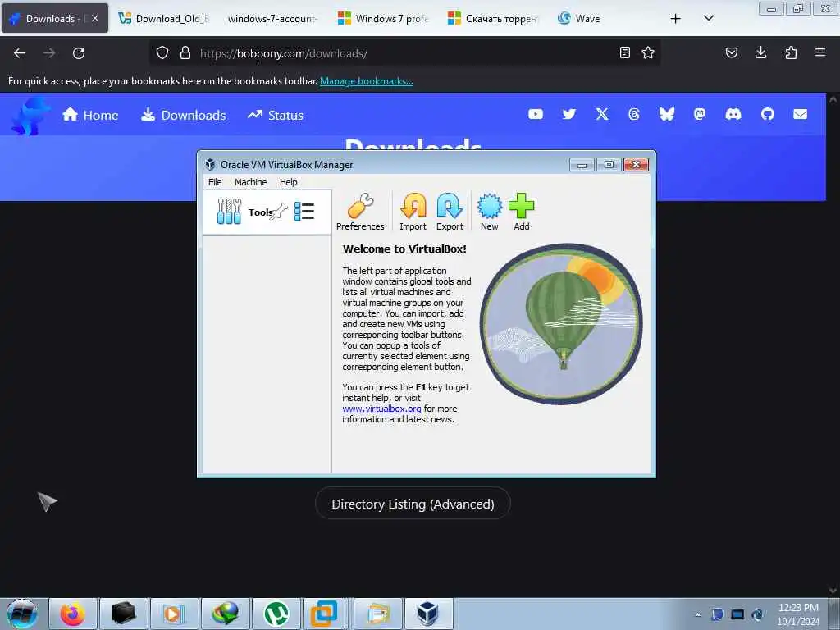Image resolution: width=840 pixels, height=630 pixels.
Task: Expand the list all tabs dropdown
Action: (708, 19)
